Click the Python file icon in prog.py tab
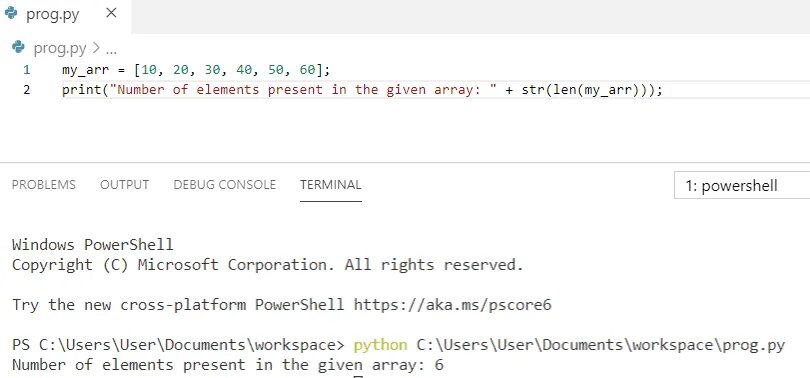810x378 pixels. click(11, 14)
